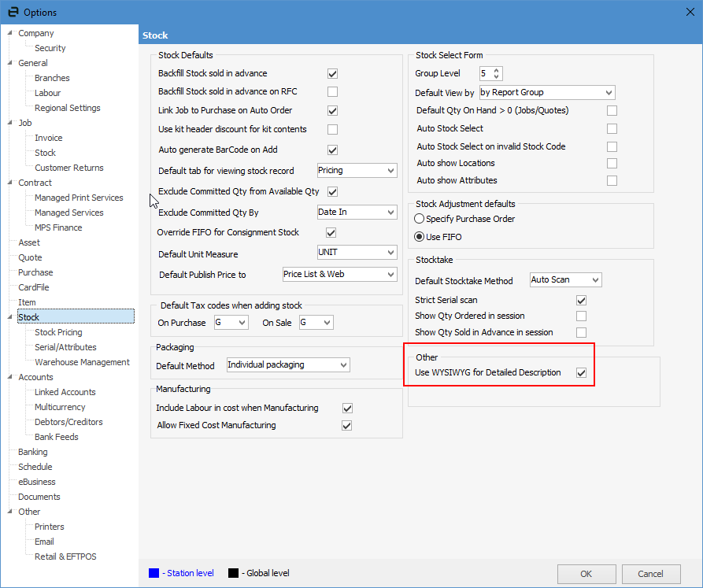
Task: Disable Strict Serial scan checkbox
Action: coord(581,300)
